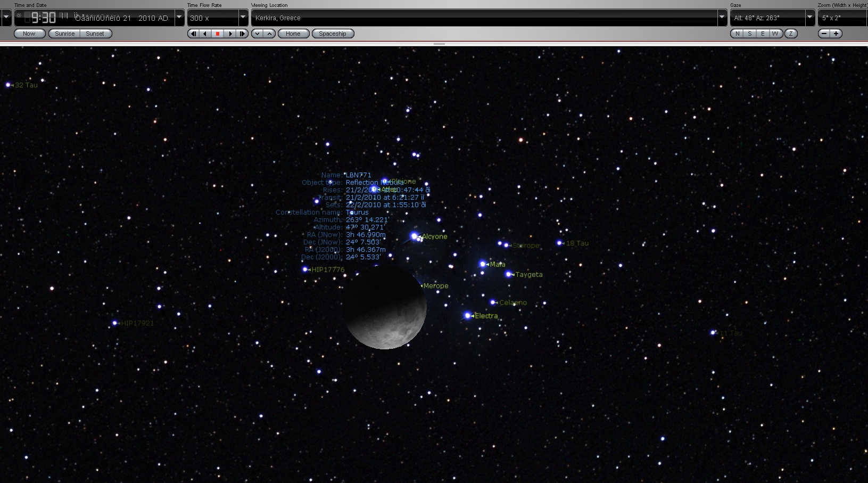Set time to Now
The height and width of the screenshot is (483, 868).
pos(29,34)
